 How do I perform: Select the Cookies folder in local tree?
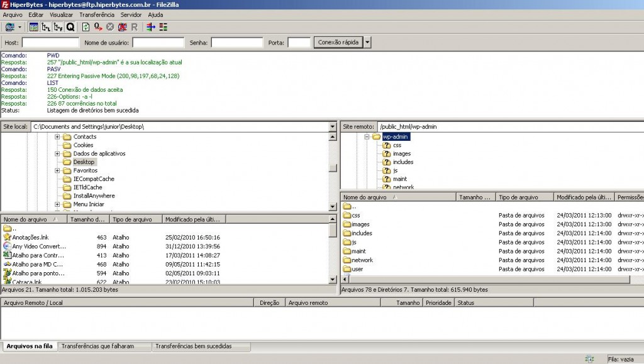tap(83, 145)
